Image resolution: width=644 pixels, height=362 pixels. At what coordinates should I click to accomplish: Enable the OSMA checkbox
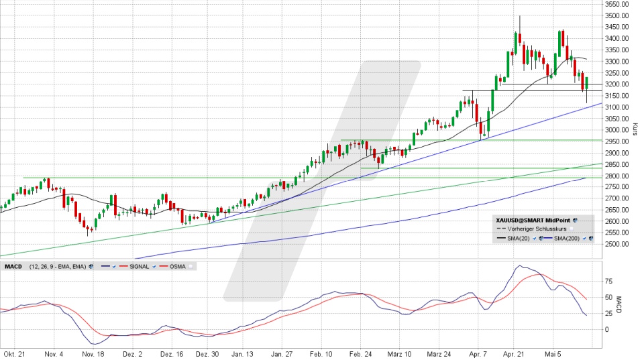pyautogui.click(x=191, y=266)
